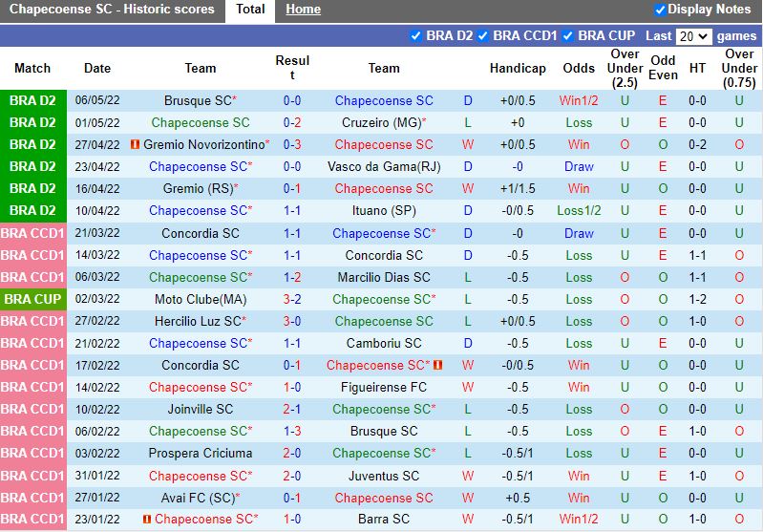Screen dimensions: 763x532
Task: Switch to the Home tab
Action: coord(303,10)
